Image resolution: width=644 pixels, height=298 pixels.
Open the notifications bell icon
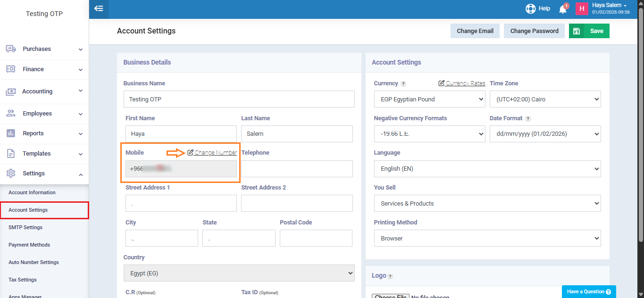pyautogui.click(x=562, y=9)
